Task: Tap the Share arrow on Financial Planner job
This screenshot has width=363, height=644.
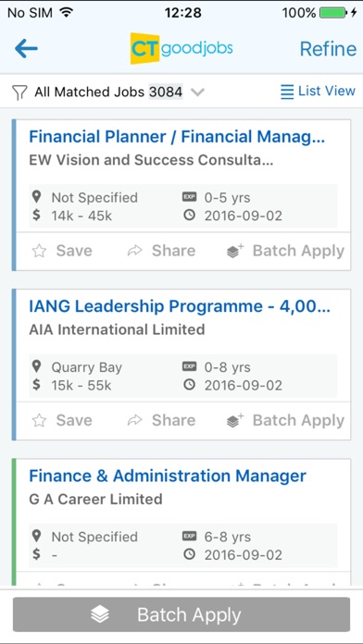Action: (x=134, y=251)
